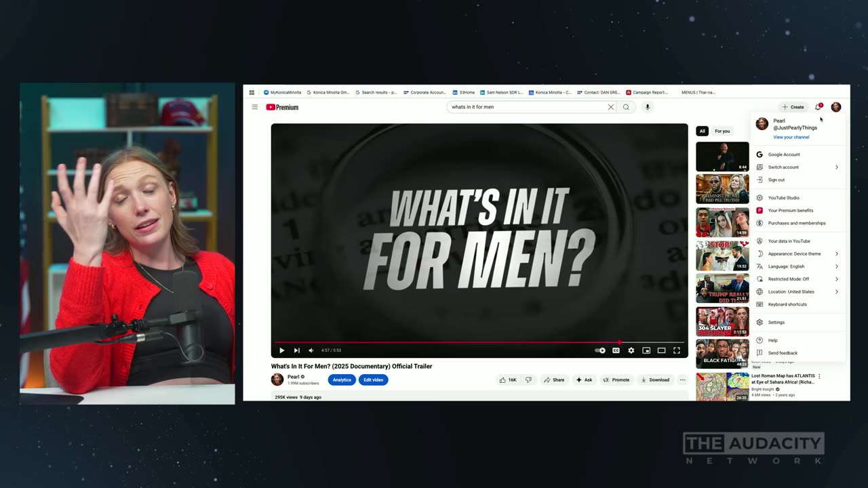Open Keyboard shortcuts
The height and width of the screenshot is (488, 868).
click(x=799, y=304)
